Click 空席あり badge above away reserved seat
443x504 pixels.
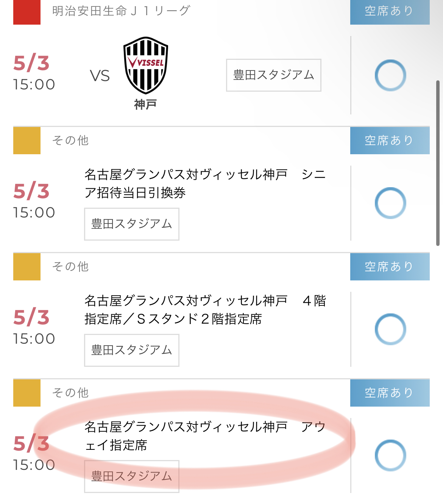coord(390,393)
